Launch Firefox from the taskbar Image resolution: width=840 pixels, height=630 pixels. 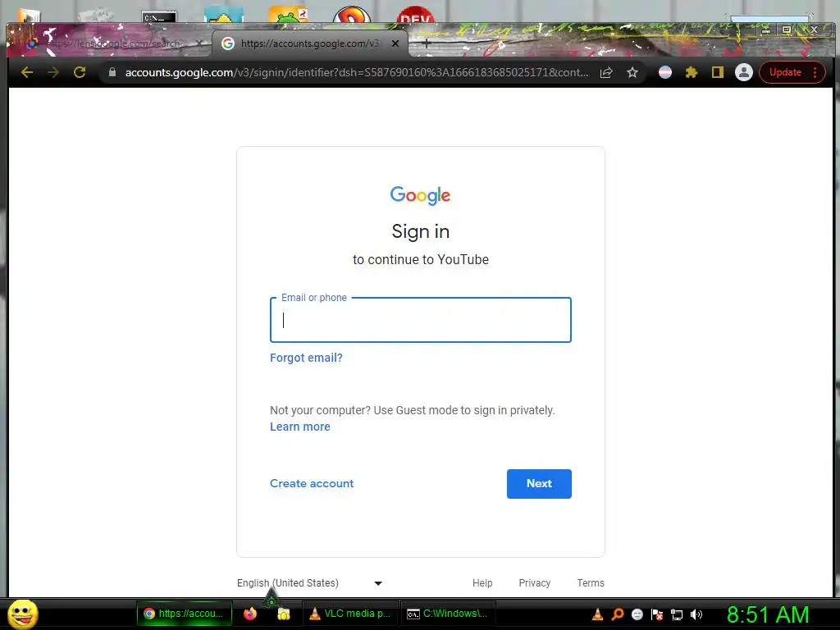249,614
